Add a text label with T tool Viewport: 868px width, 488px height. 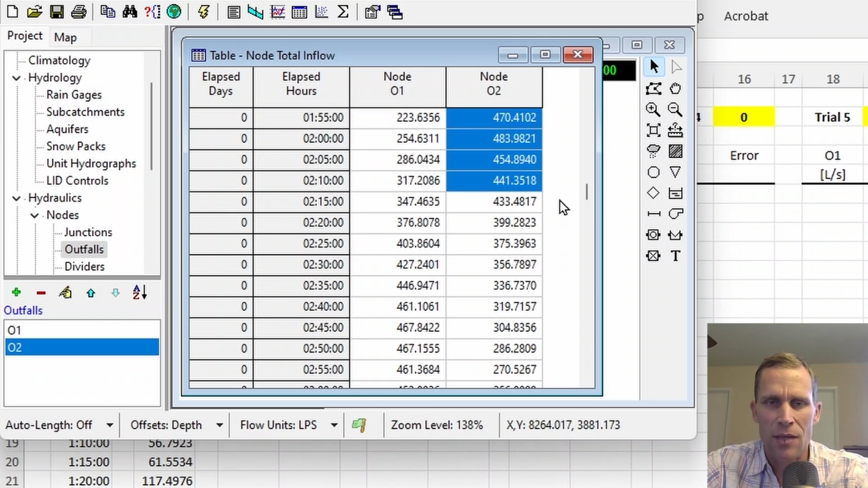coord(675,256)
